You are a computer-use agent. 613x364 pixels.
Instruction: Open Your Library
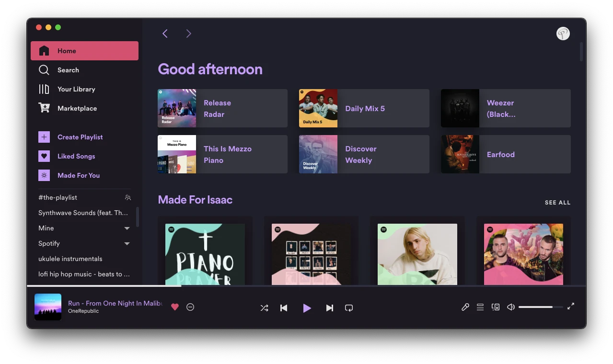44,89
